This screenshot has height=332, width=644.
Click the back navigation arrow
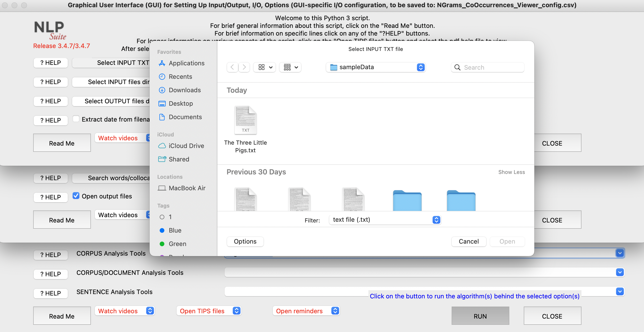click(232, 67)
